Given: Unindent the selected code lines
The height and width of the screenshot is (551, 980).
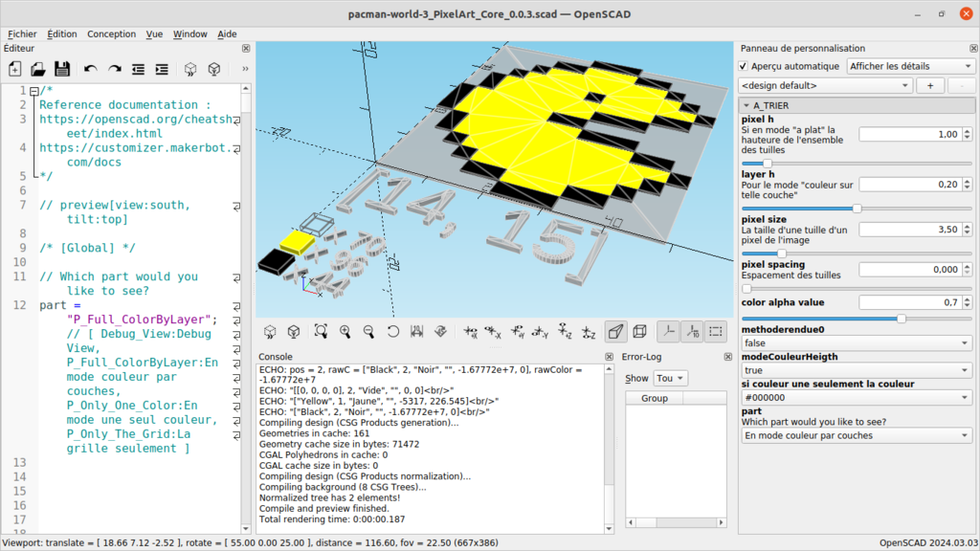Looking at the screenshot, I should [x=138, y=69].
